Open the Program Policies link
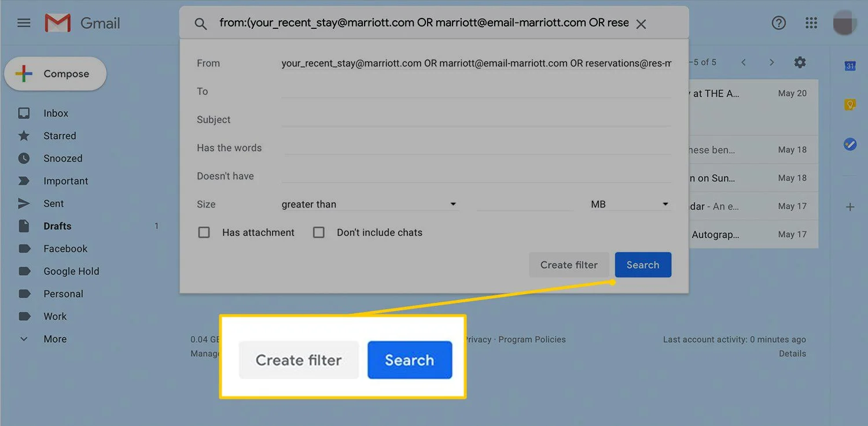 click(x=532, y=339)
